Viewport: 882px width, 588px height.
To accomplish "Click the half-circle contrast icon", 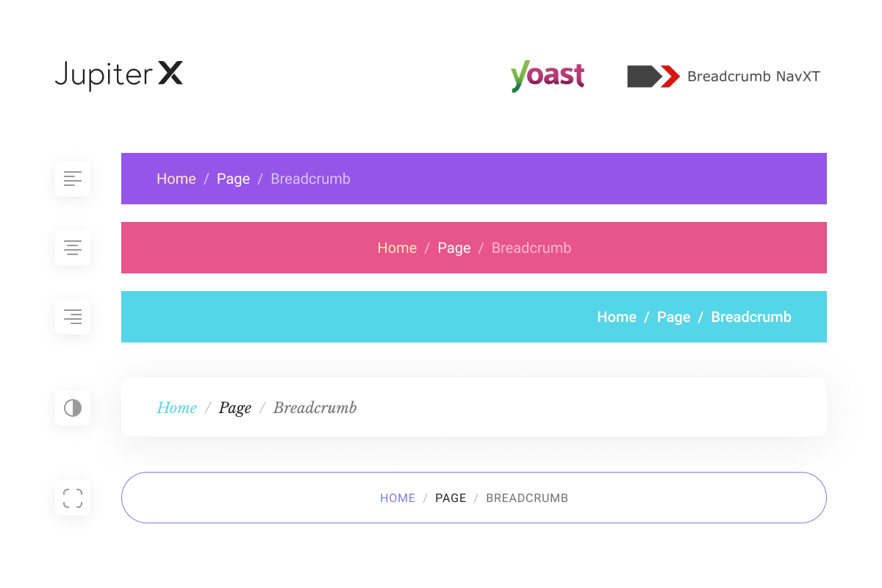I will tap(73, 408).
